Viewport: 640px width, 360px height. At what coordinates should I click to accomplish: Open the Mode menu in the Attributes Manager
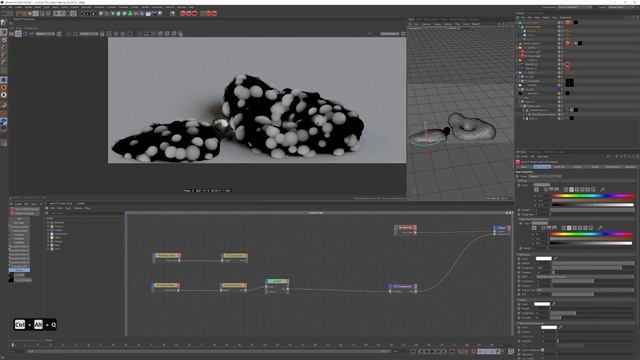point(524,156)
